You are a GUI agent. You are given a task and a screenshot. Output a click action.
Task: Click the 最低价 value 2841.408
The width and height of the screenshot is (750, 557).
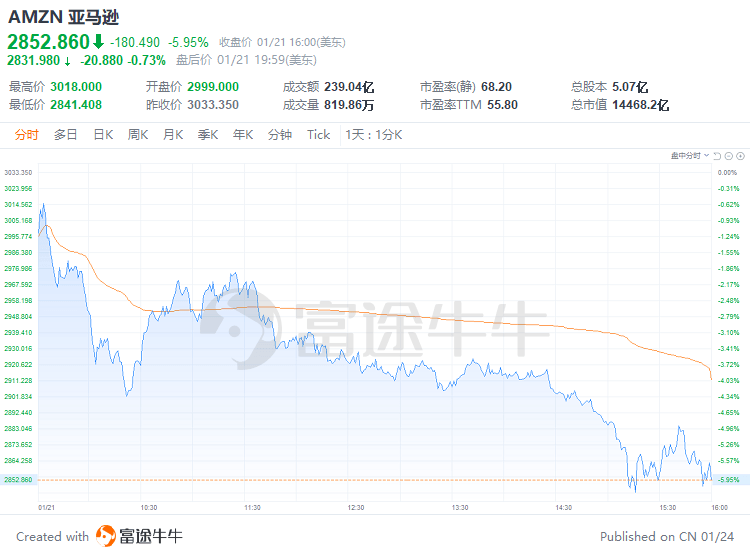pos(76,105)
